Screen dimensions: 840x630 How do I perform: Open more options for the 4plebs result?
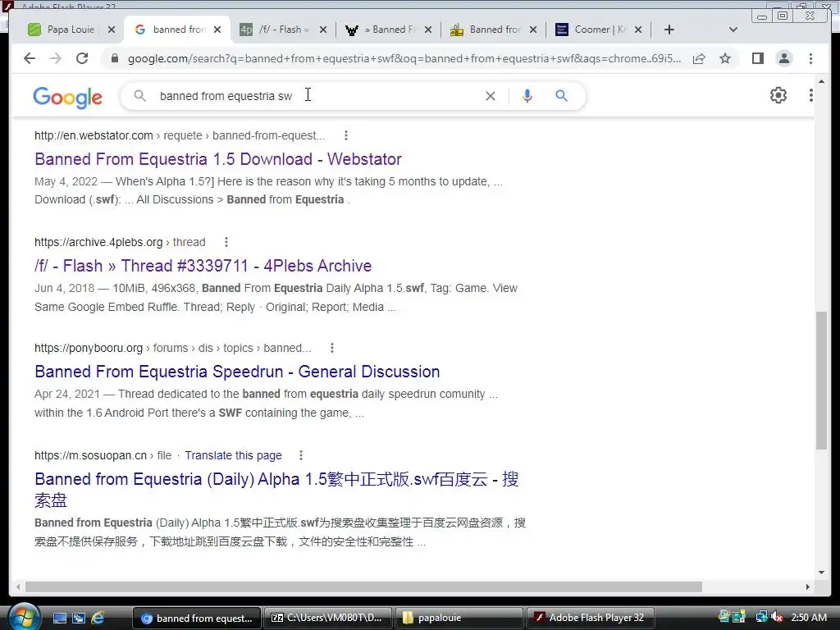226,242
